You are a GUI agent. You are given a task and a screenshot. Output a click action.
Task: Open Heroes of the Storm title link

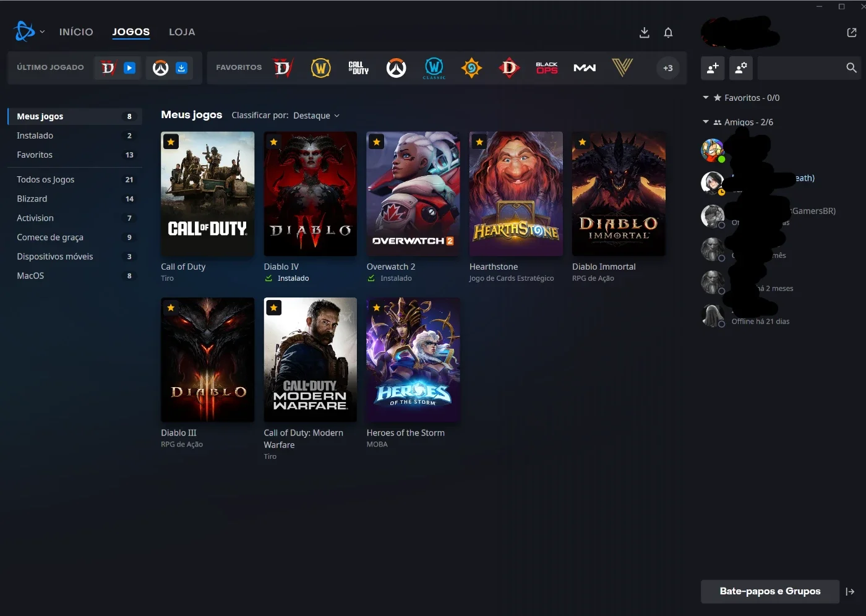point(405,433)
